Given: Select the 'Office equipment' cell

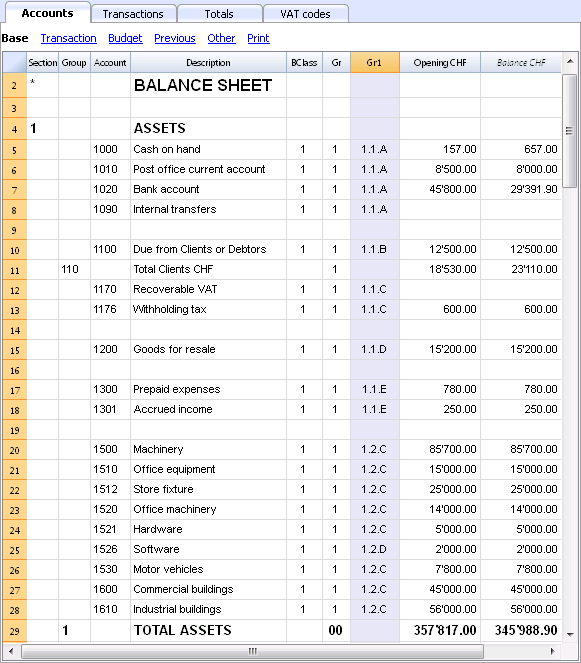Looking at the screenshot, I should click(x=208, y=469).
